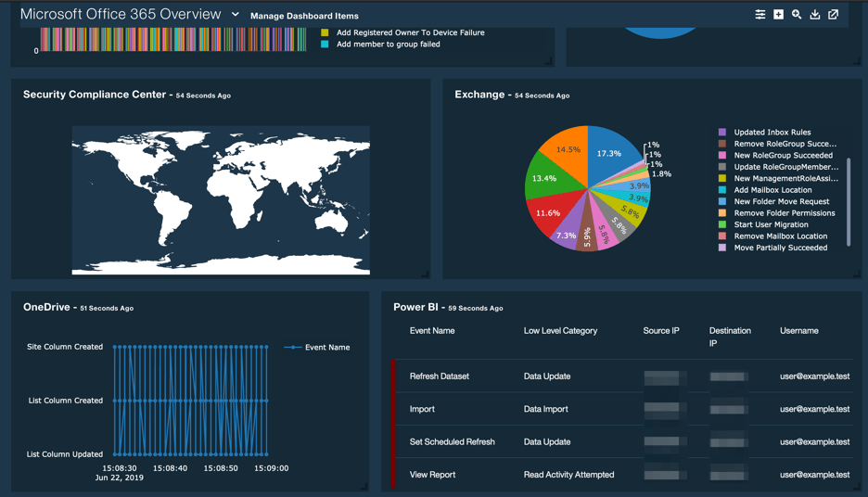Viewport: 868px width, 497px height.
Task: Click the Event Name legend in OneDrive chart
Action: pyautogui.click(x=317, y=347)
